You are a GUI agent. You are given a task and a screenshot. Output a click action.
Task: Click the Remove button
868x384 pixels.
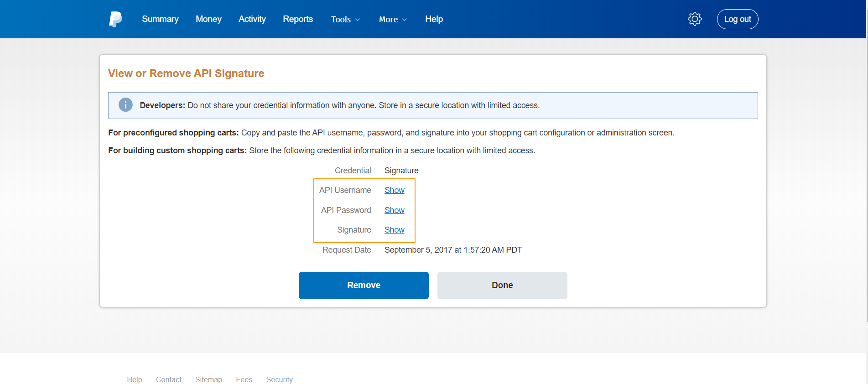(x=364, y=285)
